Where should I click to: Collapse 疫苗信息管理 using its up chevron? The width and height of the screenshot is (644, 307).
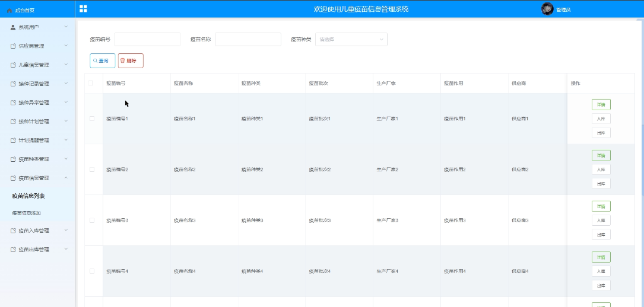[66, 178]
